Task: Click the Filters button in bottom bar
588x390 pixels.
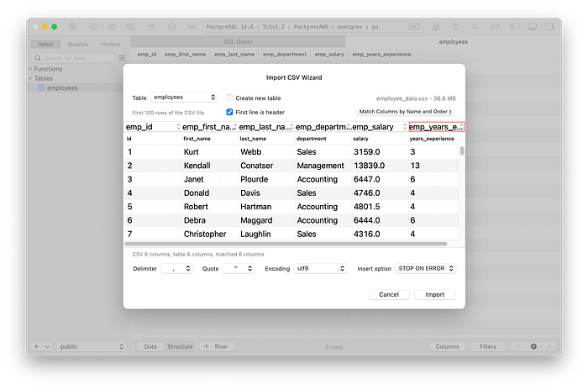Action: [487, 346]
